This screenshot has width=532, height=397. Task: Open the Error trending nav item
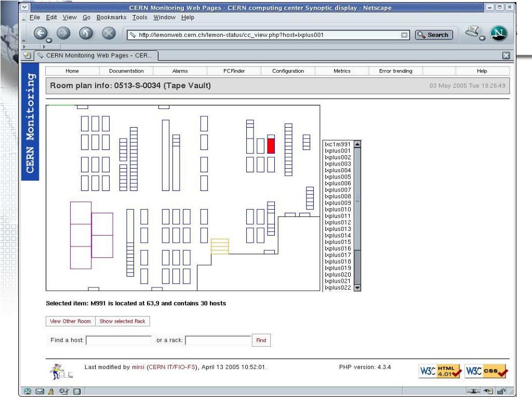click(x=395, y=71)
